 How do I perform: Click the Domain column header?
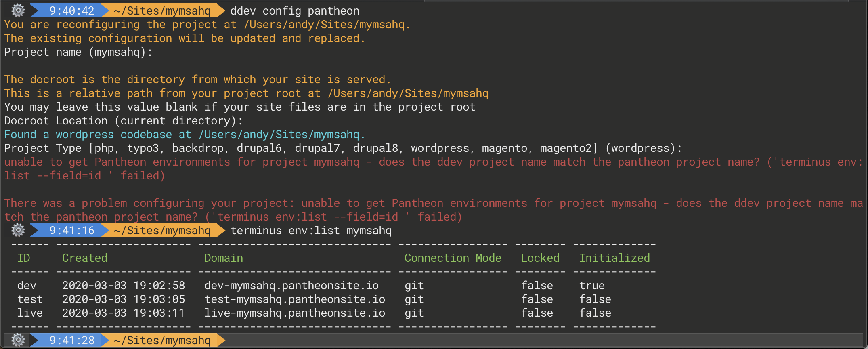point(224,258)
